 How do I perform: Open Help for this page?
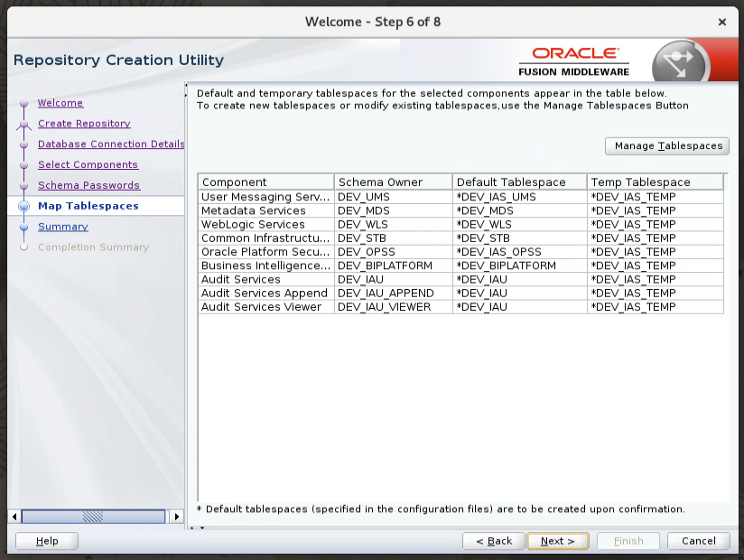pyautogui.click(x=47, y=541)
